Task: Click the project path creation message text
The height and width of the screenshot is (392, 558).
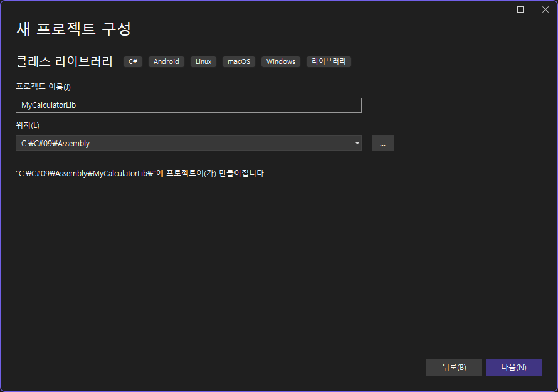Action: (x=141, y=173)
